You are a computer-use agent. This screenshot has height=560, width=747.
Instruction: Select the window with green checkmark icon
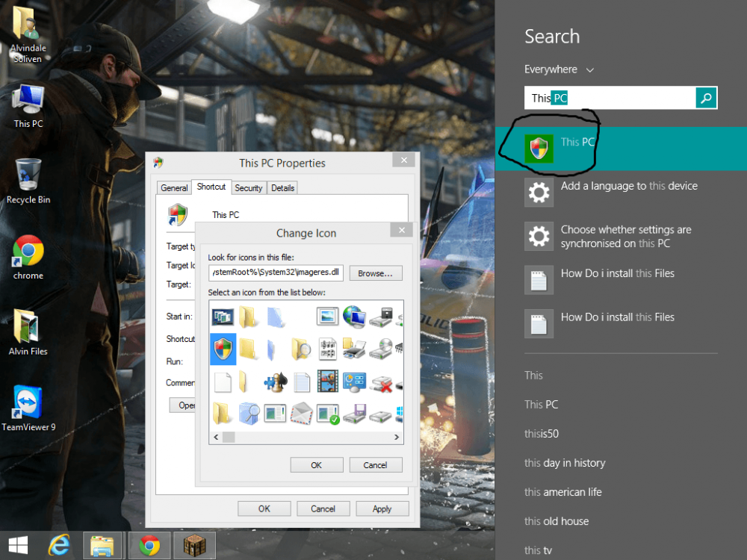click(x=328, y=414)
